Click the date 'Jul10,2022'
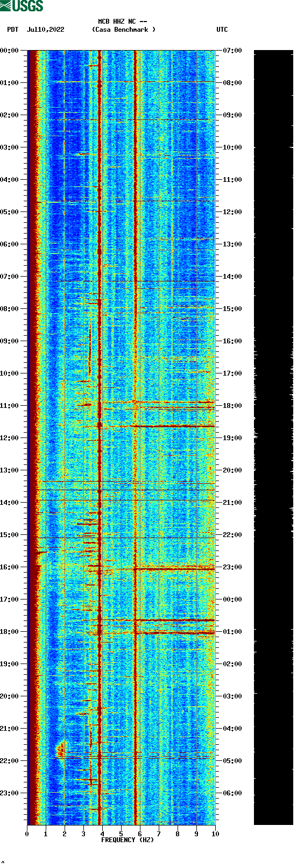The image size is (297, 868). tap(46, 30)
